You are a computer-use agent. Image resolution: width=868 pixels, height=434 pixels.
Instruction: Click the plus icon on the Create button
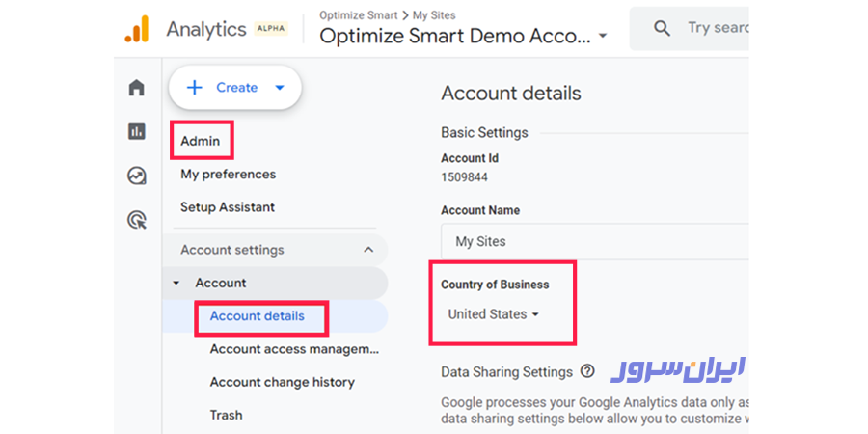[x=194, y=88]
